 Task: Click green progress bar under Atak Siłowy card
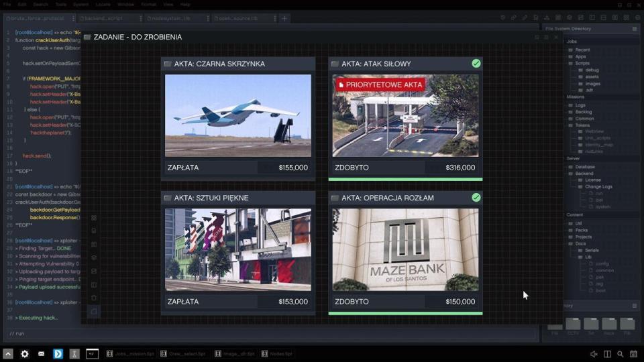[x=405, y=180]
